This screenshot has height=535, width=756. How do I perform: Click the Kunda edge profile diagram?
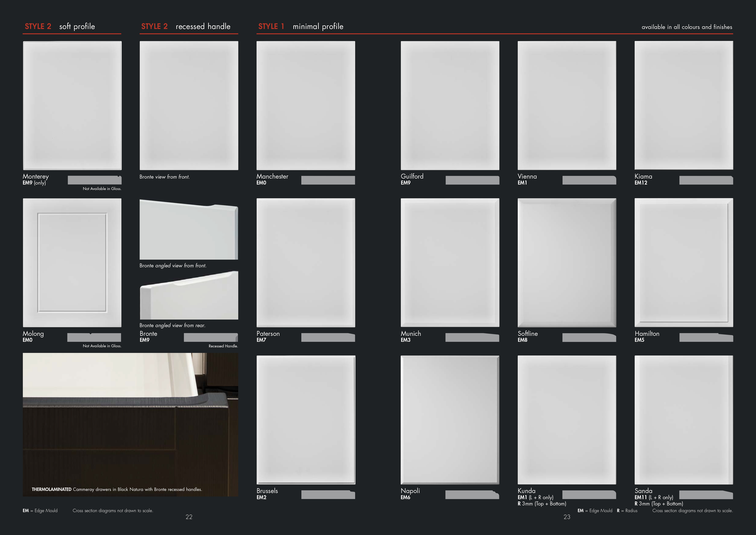click(589, 494)
